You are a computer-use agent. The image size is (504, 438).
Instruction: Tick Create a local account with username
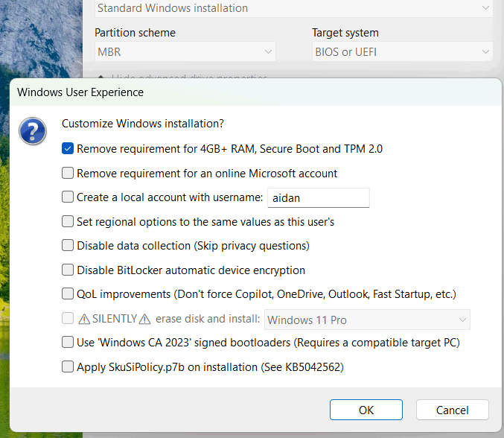pyautogui.click(x=68, y=197)
